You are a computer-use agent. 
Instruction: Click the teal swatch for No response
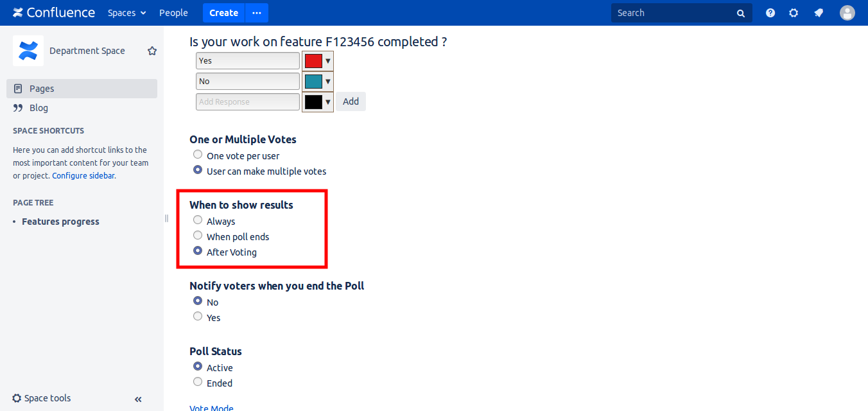click(313, 82)
